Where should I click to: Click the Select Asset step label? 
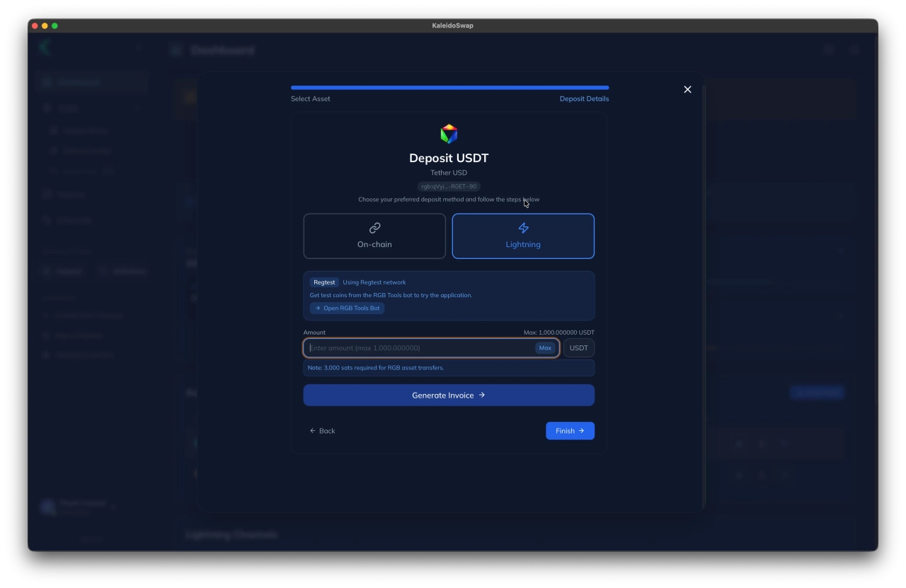click(x=310, y=98)
